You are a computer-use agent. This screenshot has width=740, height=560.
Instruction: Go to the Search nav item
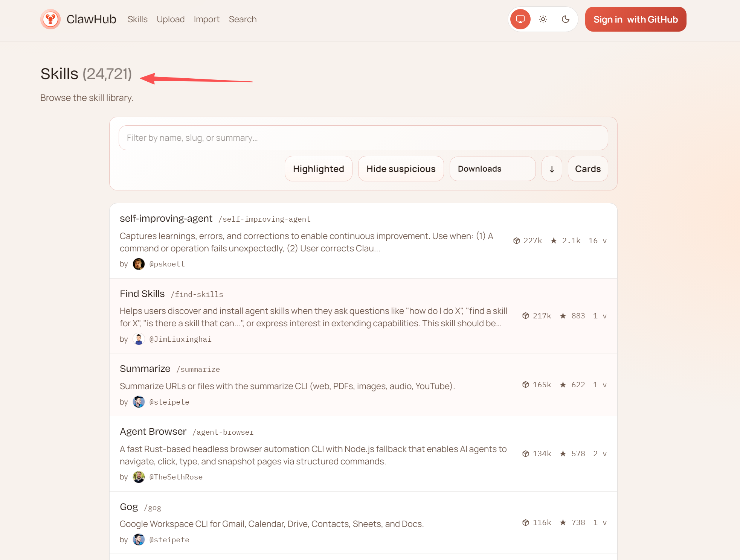click(243, 19)
